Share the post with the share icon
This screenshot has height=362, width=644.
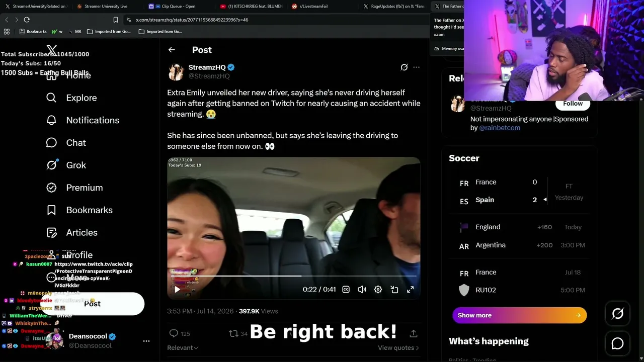[x=413, y=333]
